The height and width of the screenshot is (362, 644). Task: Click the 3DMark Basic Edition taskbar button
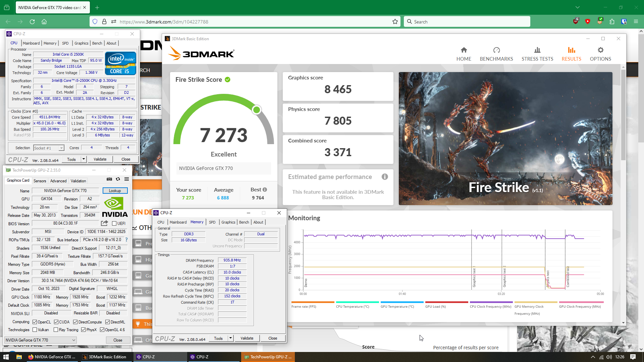tap(107, 357)
